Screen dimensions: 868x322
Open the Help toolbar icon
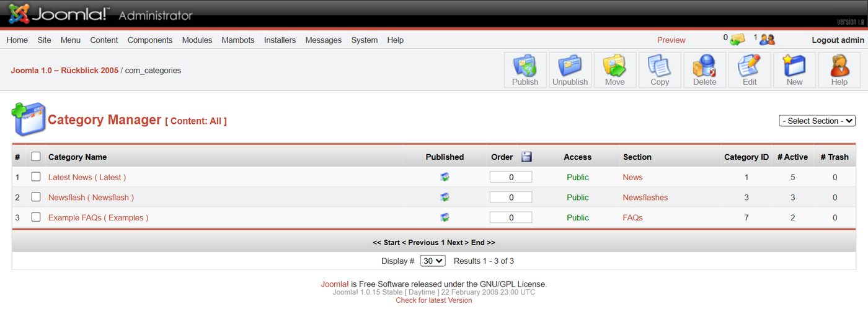(x=839, y=70)
